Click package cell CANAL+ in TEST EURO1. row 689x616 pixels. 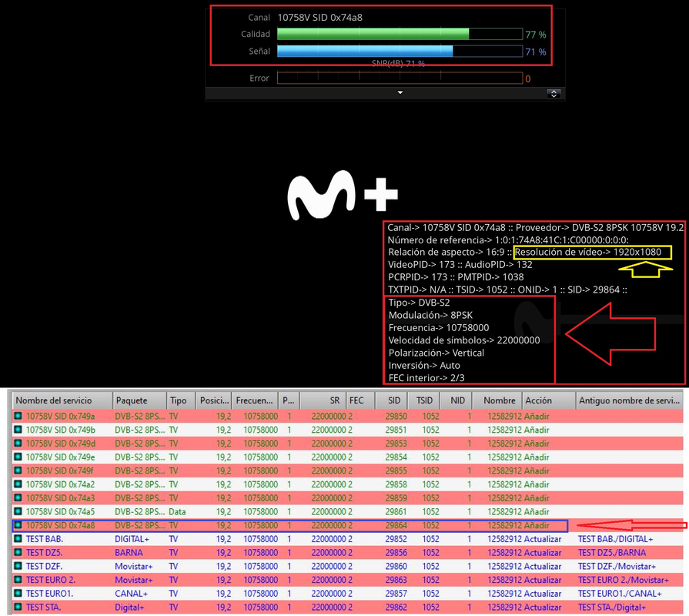click(x=131, y=593)
